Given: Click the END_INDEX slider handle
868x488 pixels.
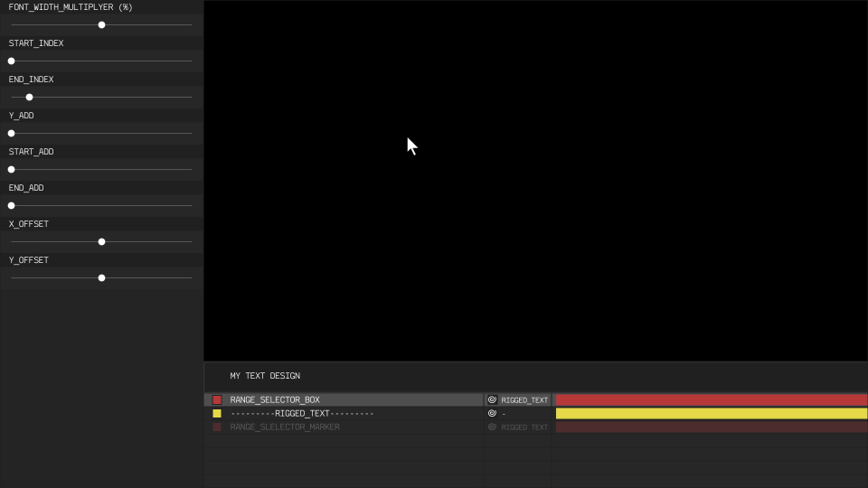Looking at the screenshot, I should (x=29, y=98).
